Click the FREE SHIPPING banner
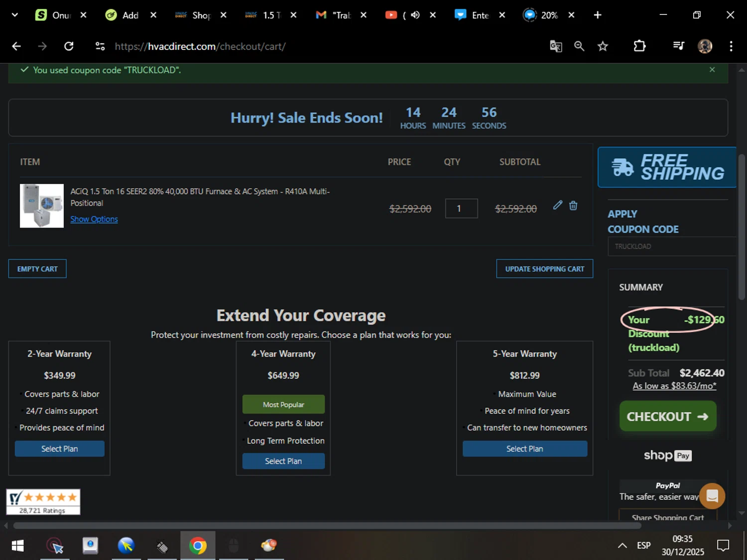The height and width of the screenshot is (560, 747). click(x=667, y=167)
